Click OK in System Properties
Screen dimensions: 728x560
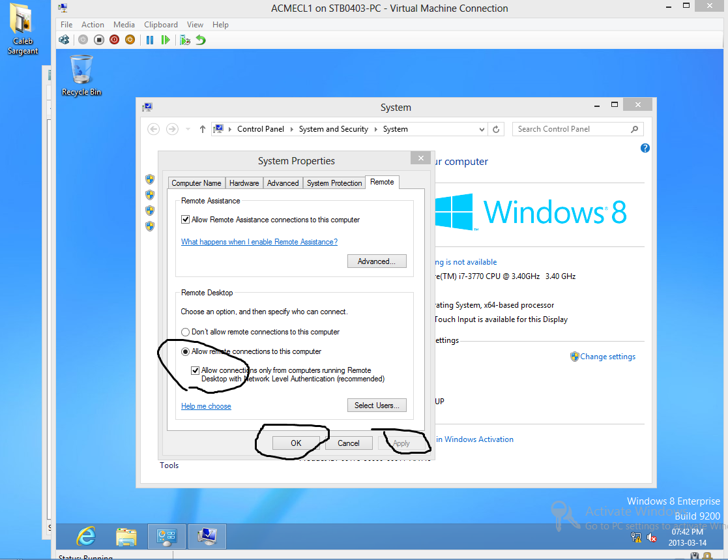(296, 443)
